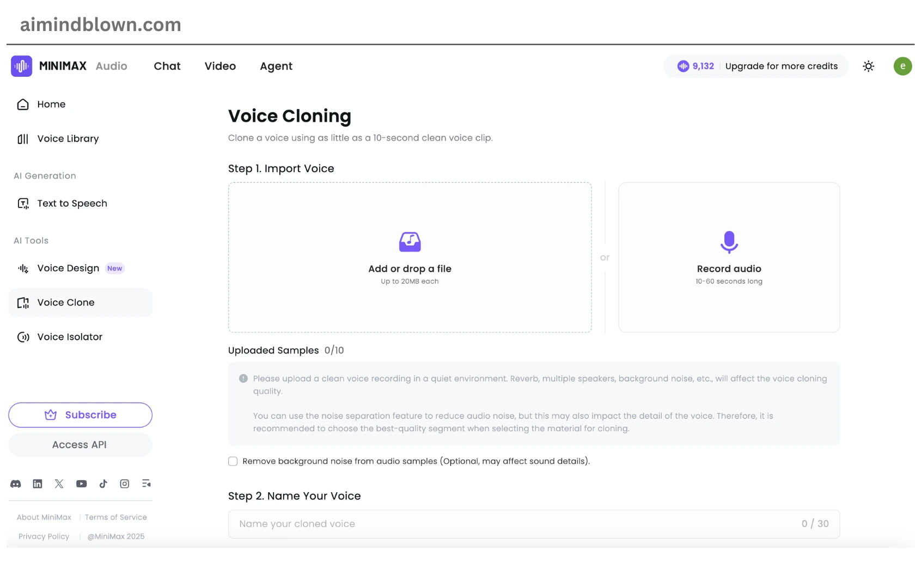Switch to the Video tab
Screen dimensions: 915x588
pyautogui.click(x=220, y=66)
